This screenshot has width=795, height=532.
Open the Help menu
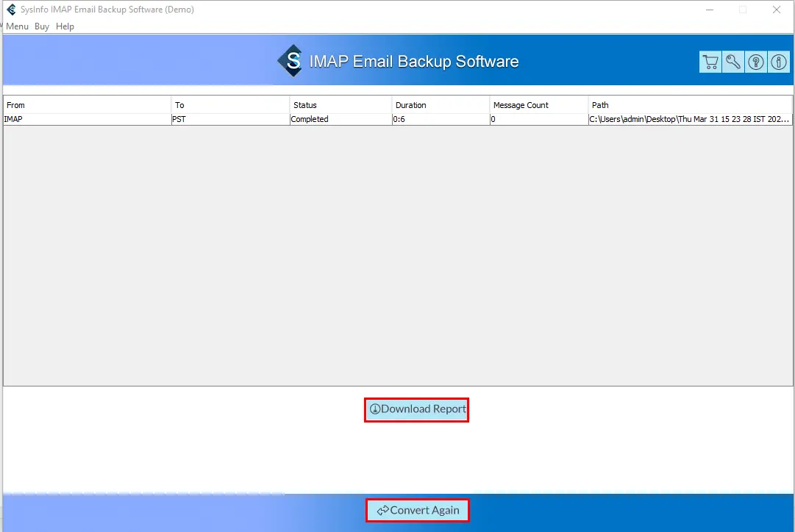(x=65, y=26)
